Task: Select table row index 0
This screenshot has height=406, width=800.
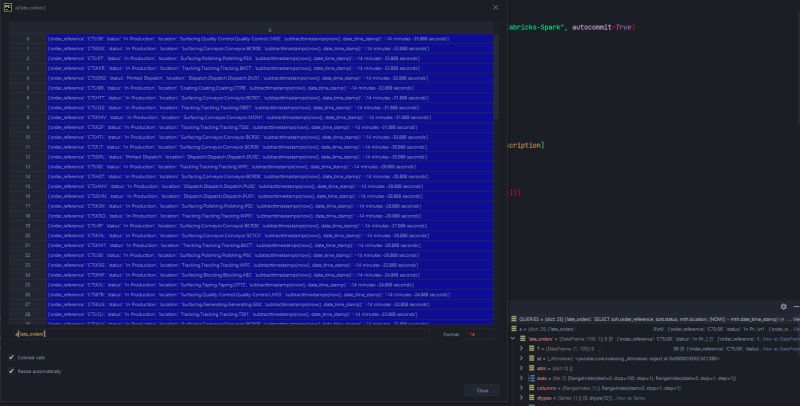Action: click(28, 39)
